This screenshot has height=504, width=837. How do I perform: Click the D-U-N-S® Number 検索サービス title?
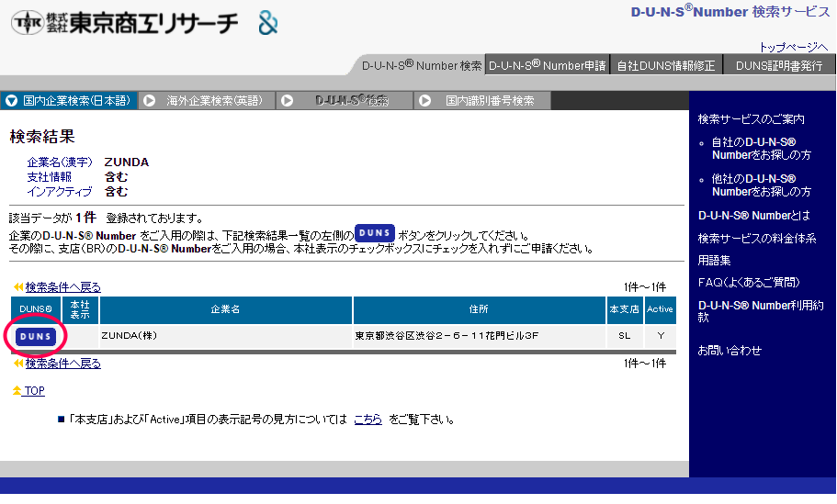(730, 11)
